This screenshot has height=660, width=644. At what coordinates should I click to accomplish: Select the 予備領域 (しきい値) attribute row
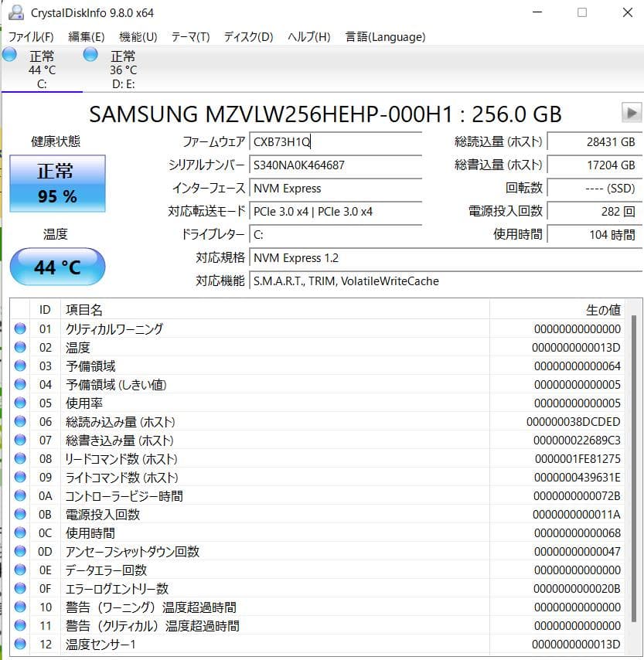pos(317,384)
